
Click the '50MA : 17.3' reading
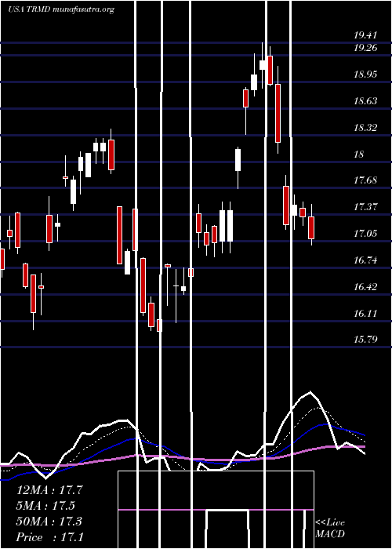point(49,522)
